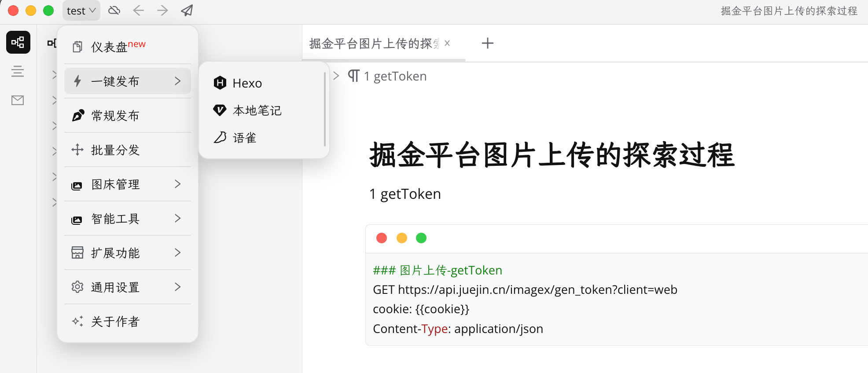Select the file tree sidebar icon
The width and height of the screenshot is (868, 373).
click(x=18, y=42)
